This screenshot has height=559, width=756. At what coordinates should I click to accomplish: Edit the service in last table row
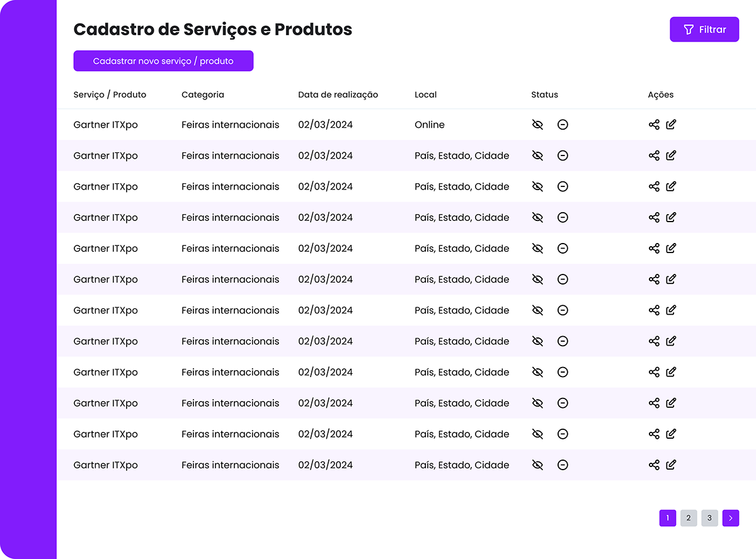(x=671, y=465)
